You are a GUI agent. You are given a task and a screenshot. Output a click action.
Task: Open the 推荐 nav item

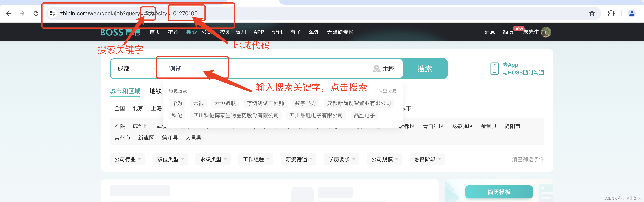[173, 32]
